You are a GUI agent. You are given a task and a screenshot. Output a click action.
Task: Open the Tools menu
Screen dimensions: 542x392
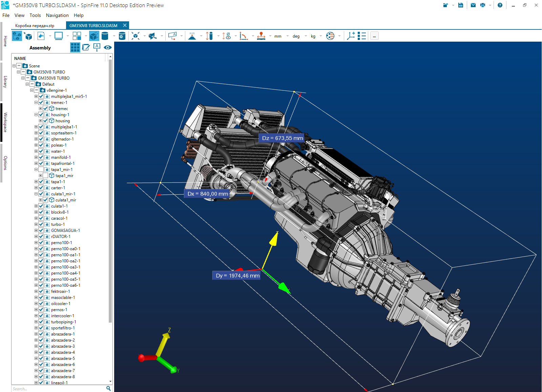(x=35, y=15)
